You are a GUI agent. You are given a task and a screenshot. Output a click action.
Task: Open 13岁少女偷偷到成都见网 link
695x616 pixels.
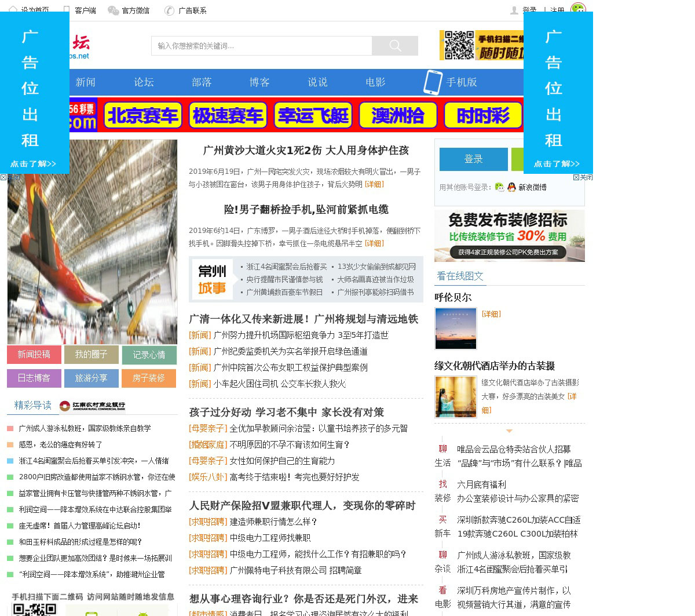pos(376,267)
